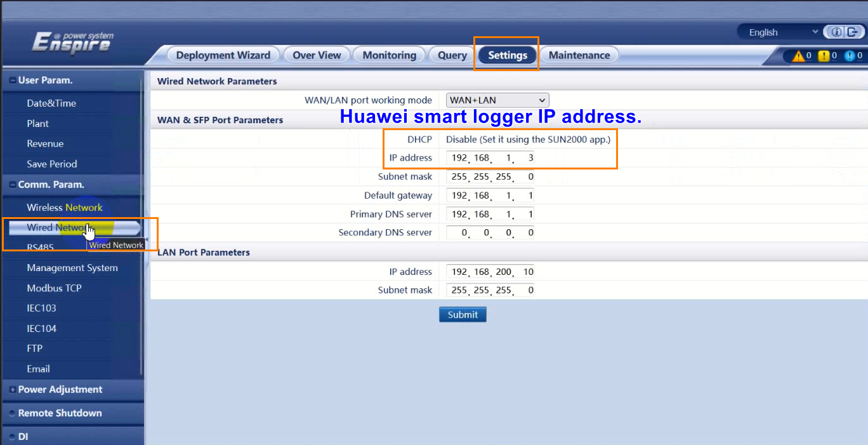View major alarms via the orange triangle icon

pos(799,56)
